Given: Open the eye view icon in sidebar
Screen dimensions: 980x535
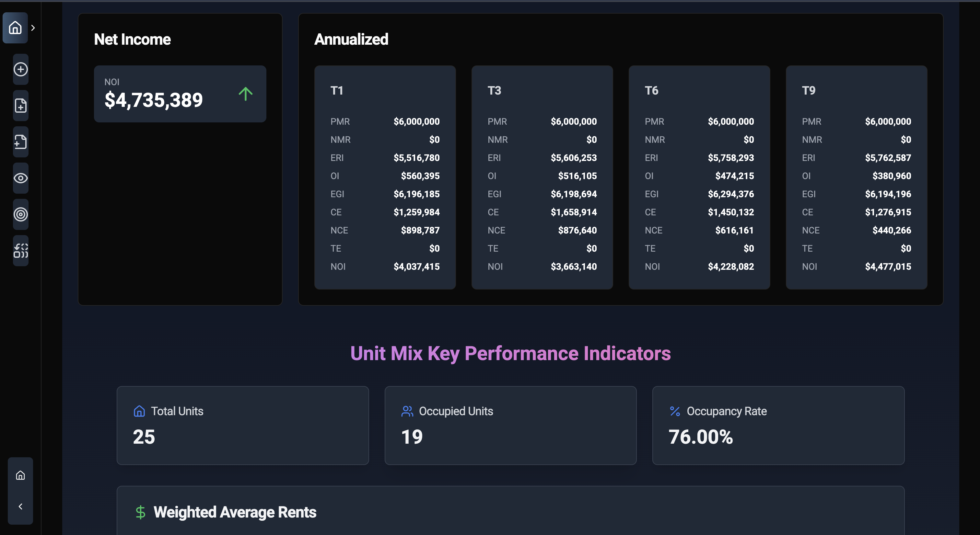Looking at the screenshot, I should [20, 178].
